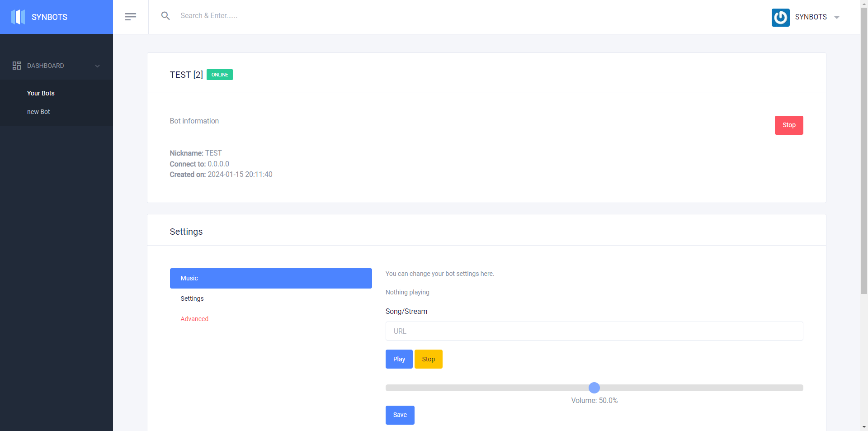Image resolution: width=868 pixels, height=431 pixels.
Task: Click the SYNBOTS logo icon
Action: [x=18, y=17]
